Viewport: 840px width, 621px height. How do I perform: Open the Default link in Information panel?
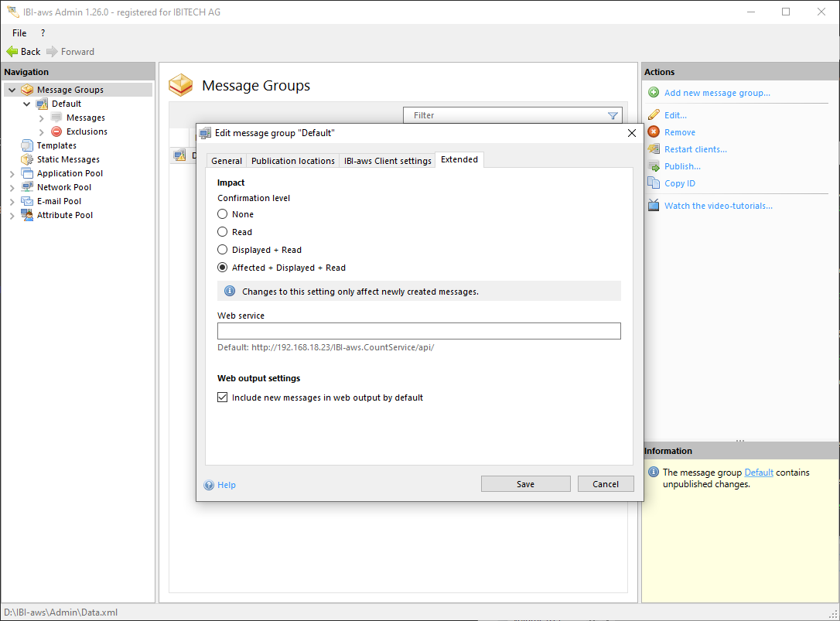point(758,473)
